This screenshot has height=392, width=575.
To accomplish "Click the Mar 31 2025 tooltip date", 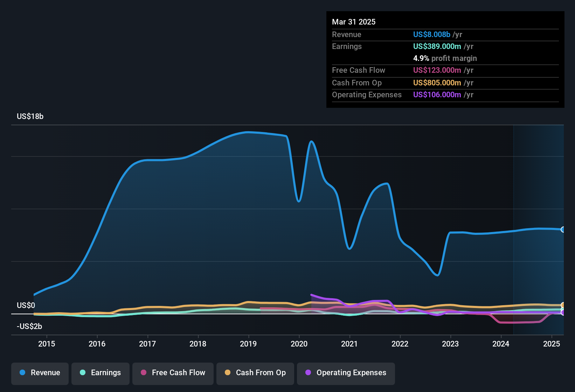I will 354,22.
